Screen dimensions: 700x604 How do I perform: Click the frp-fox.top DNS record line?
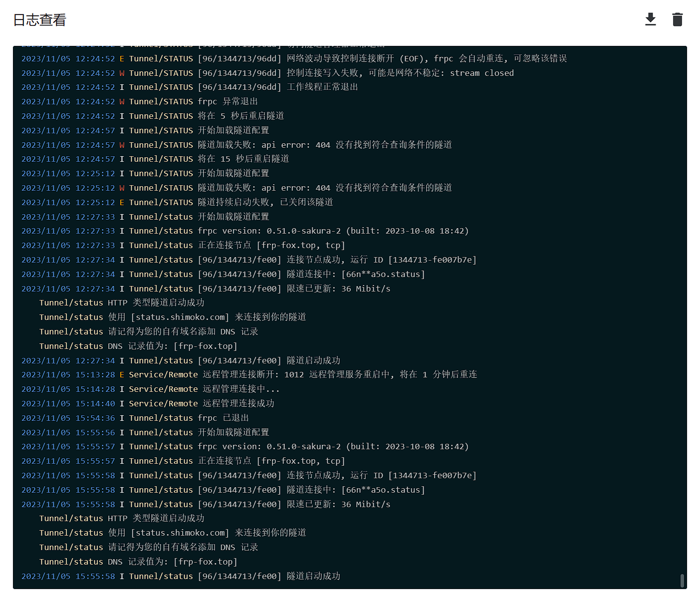tap(138, 345)
